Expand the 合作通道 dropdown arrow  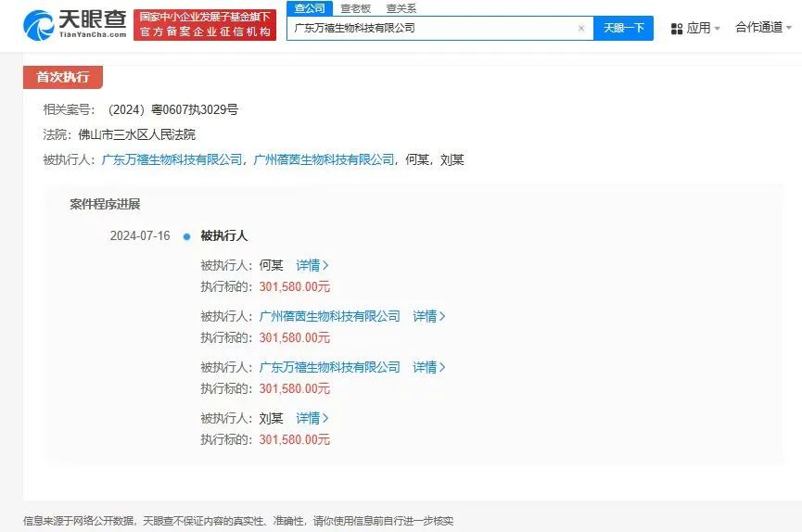(789, 28)
